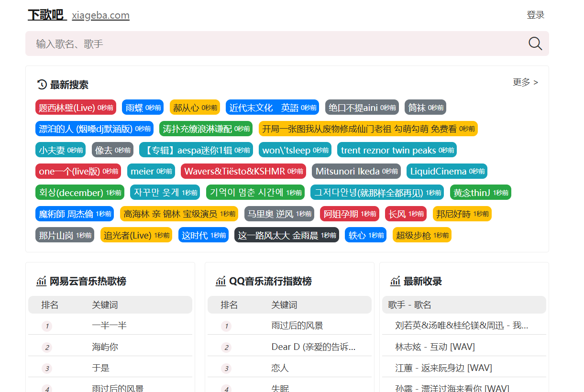Image resolution: width=584 pixels, height=392 pixels.
Task: Click the chart icon next to 网易云音乐热歌榜
Action: point(41,281)
